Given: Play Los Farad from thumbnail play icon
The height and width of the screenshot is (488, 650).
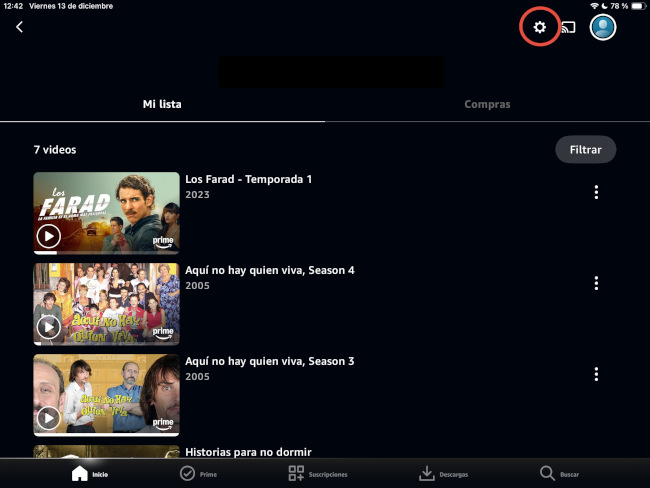Looking at the screenshot, I should [48, 236].
